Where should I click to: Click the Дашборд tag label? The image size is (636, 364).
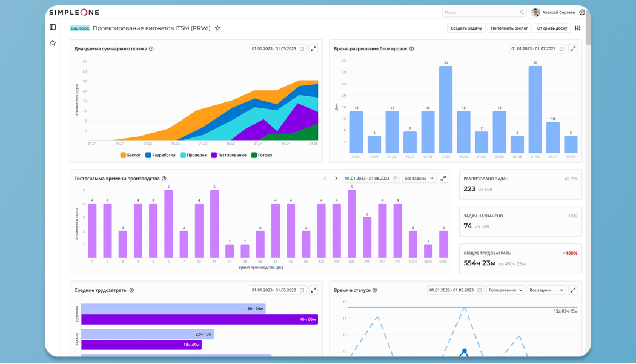tap(80, 28)
